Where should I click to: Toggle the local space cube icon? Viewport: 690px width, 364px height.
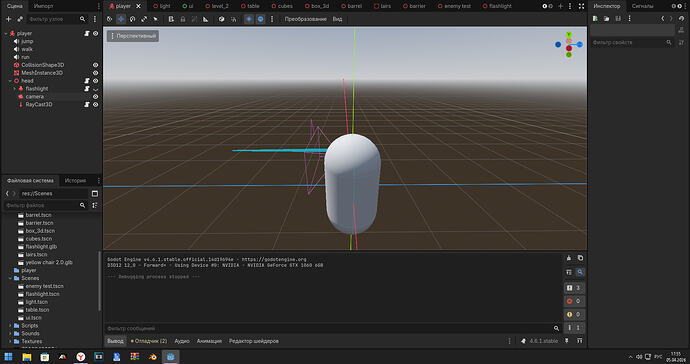tap(221, 19)
